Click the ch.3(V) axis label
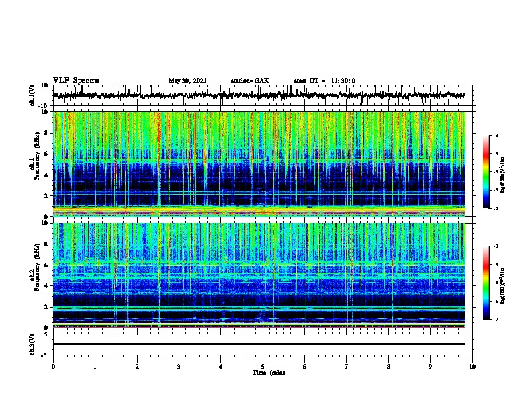532x411 pixels. click(x=32, y=345)
